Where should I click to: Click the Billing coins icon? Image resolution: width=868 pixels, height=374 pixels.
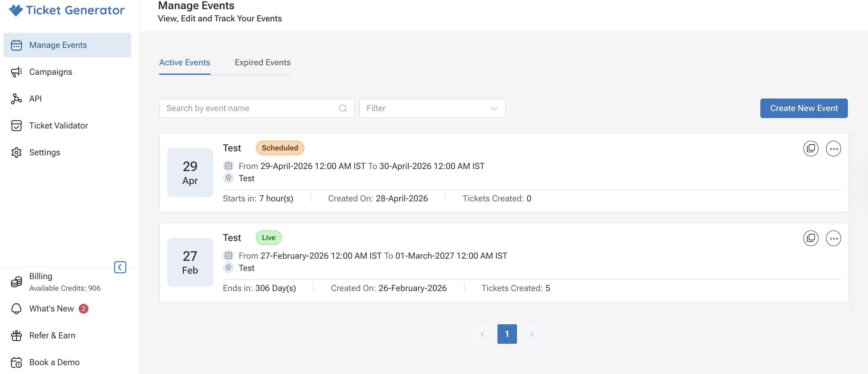16,282
